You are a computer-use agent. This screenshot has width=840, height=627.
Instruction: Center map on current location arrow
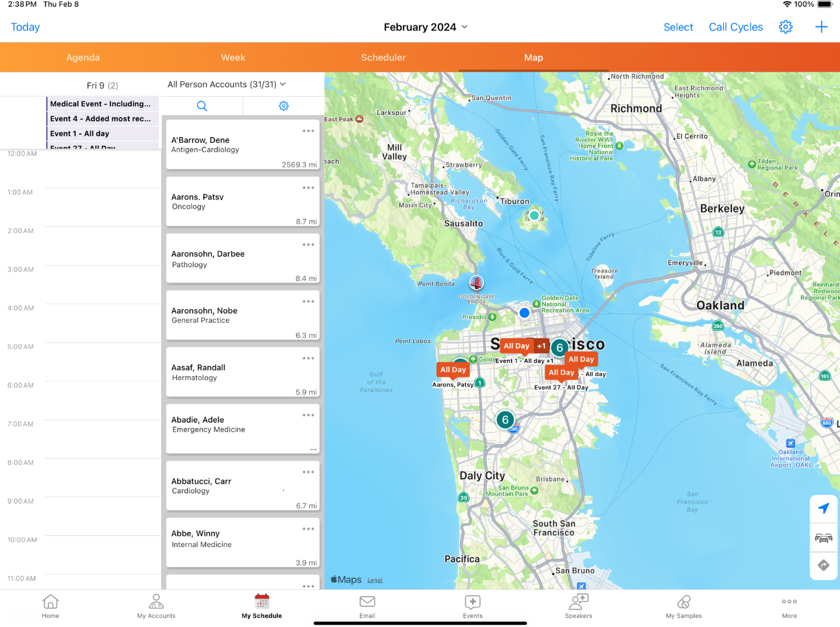pyautogui.click(x=823, y=508)
